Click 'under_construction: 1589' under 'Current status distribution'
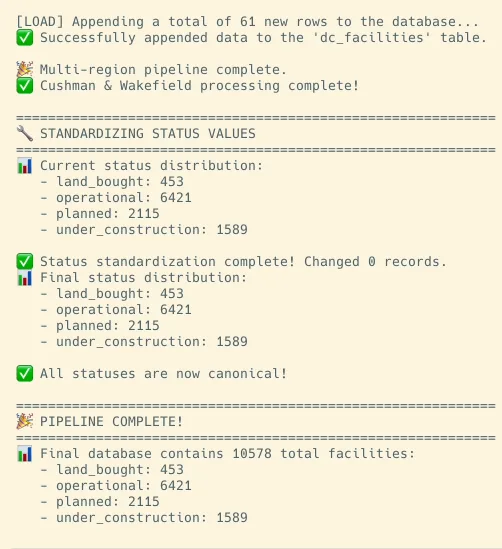 click(152, 230)
